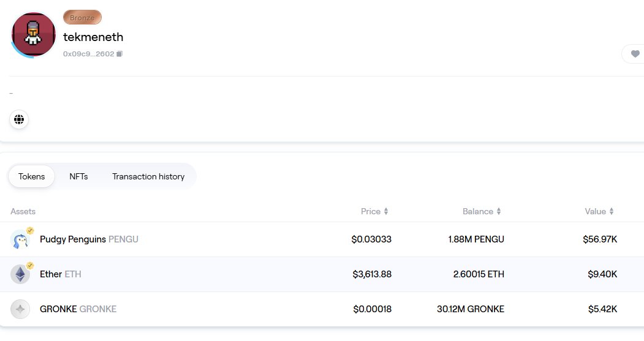This screenshot has width=644, height=341.
Task: Sort by Value column arrows
Action: point(612,211)
